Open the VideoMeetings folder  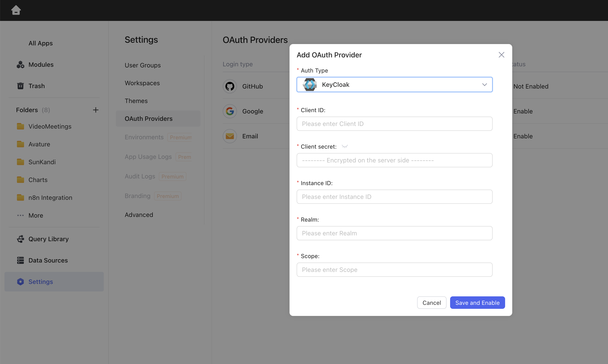point(50,126)
